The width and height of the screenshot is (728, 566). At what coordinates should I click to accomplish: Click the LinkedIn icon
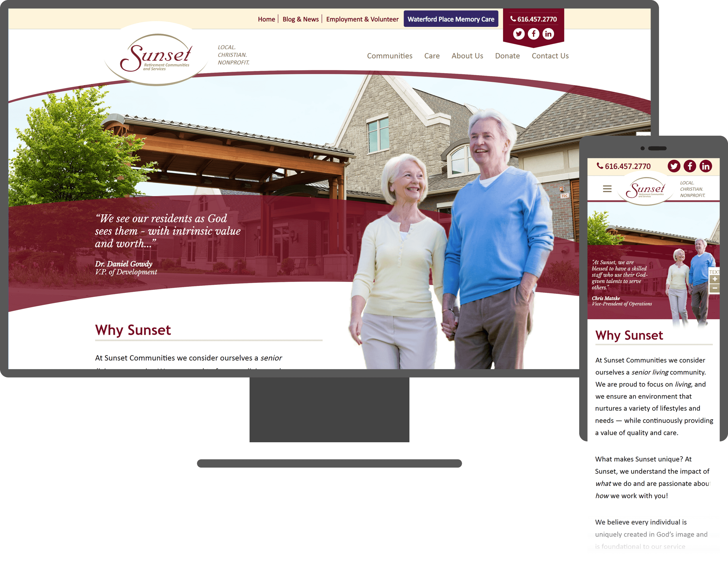click(x=548, y=33)
